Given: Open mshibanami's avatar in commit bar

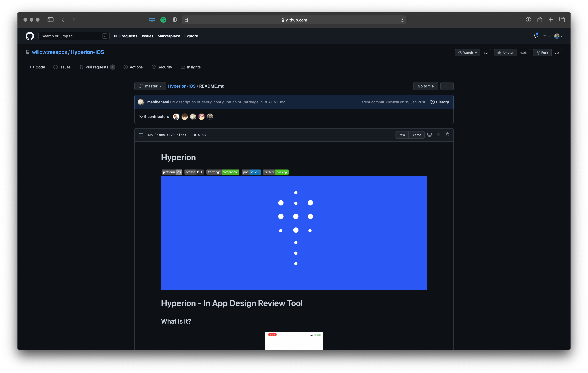Looking at the screenshot, I should 141,102.
